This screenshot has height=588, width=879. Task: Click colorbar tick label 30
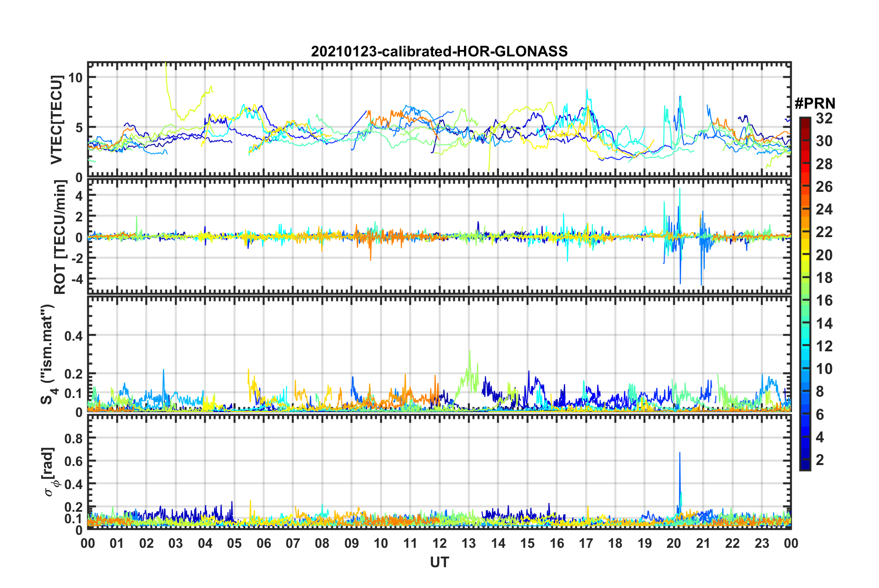point(824,141)
